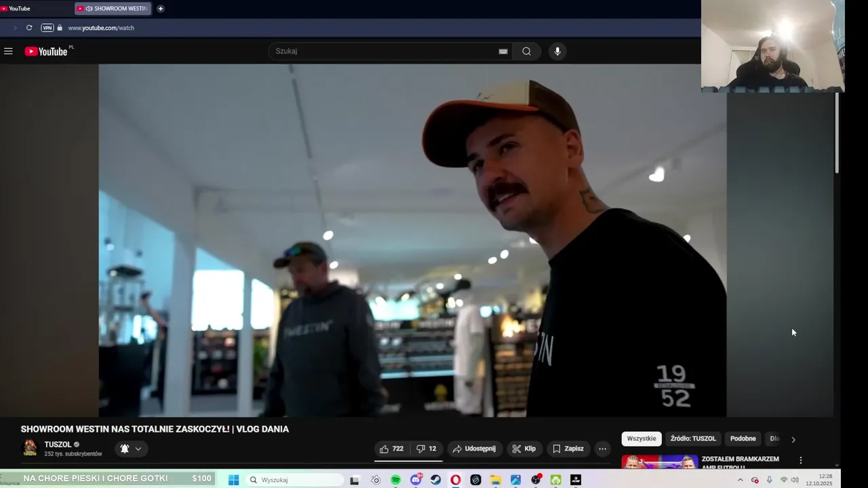Open the volume speaker tray icon
The height and width of the screenshot is (488, 868).
click(795, 480)
